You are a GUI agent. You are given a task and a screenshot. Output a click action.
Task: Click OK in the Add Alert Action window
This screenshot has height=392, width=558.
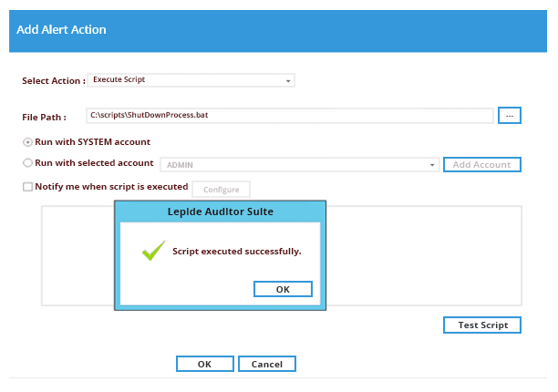coord(205,364)
